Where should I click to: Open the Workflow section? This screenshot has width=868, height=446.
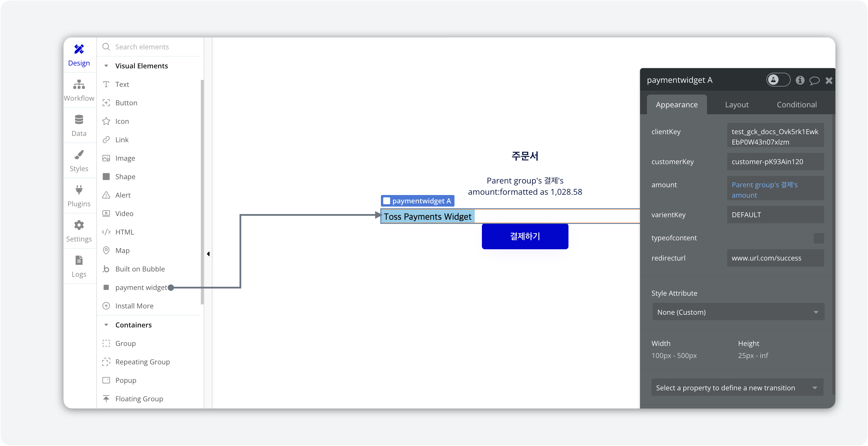[79, 91]
